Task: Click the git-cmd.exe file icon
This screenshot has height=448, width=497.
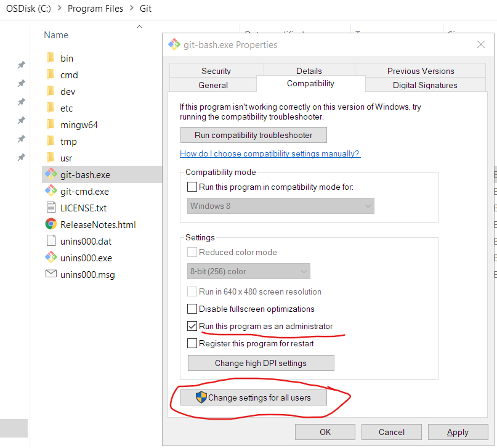Action: coord(51,191)
